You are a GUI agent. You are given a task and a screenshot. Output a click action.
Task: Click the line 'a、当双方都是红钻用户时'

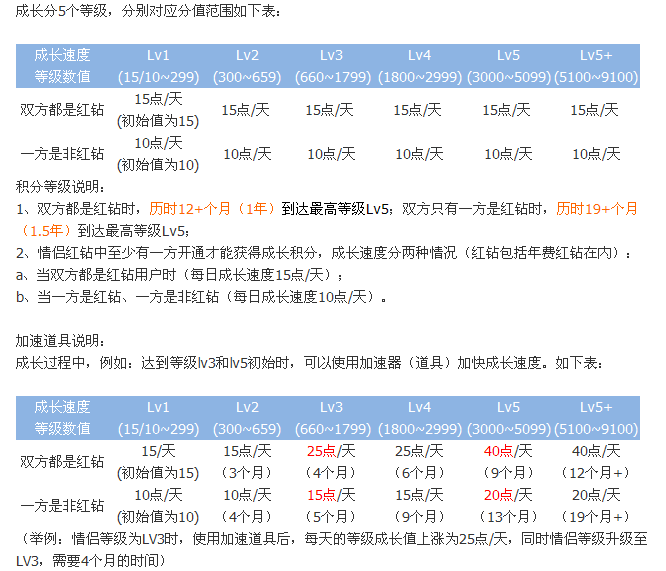[179, 275]
